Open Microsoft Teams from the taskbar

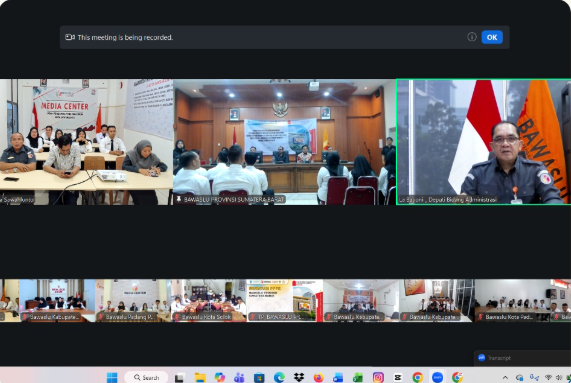point(239,378)
